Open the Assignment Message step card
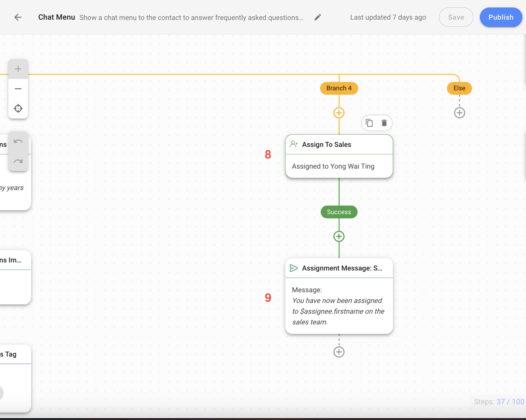Viewport: 526px width, 420px height. (x=339, y=296)
